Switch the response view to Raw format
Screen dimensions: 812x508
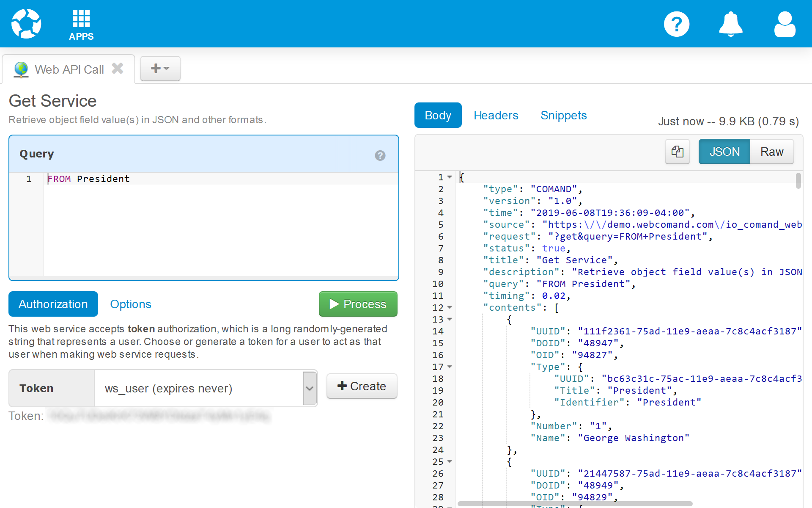point(771,152)
